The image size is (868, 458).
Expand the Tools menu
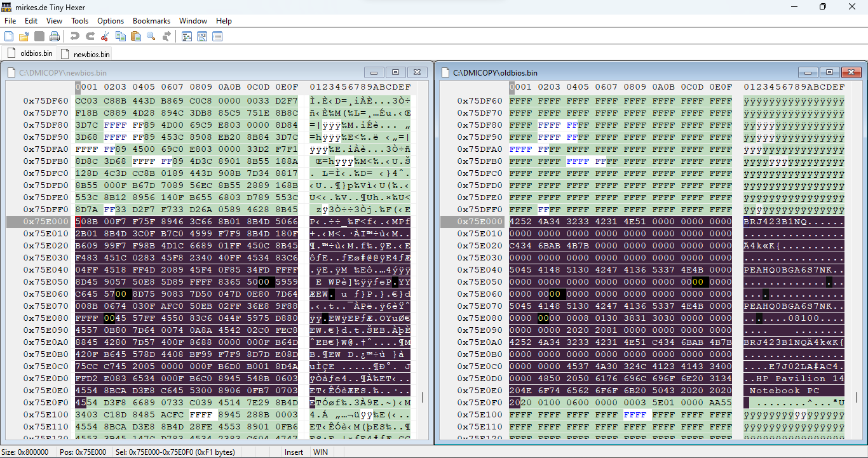[x=79, y=21]
